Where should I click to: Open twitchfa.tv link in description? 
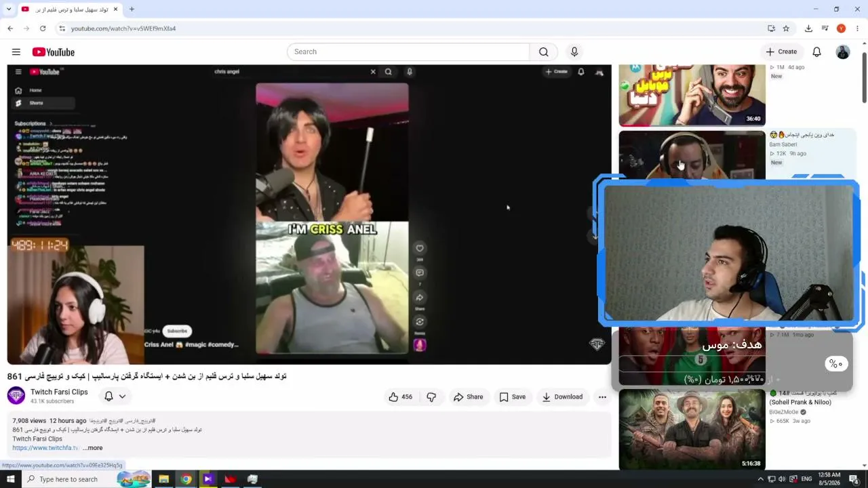point(46,448)
